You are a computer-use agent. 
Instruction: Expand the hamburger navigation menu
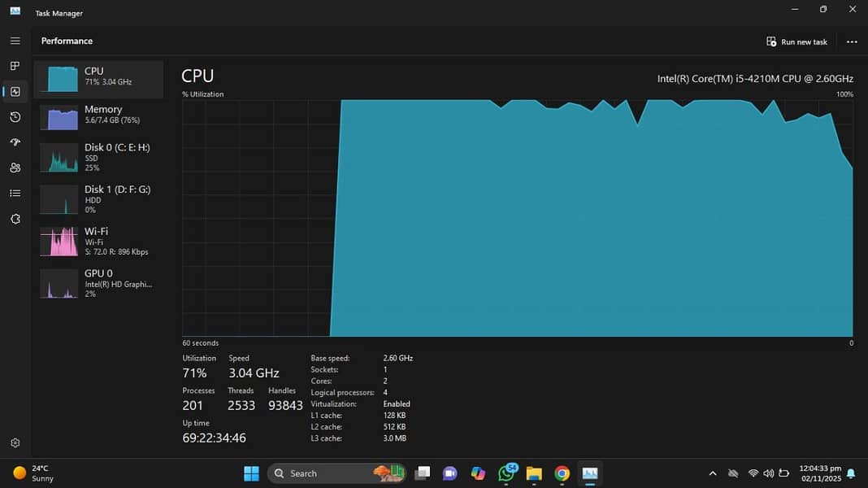(15, 41)
